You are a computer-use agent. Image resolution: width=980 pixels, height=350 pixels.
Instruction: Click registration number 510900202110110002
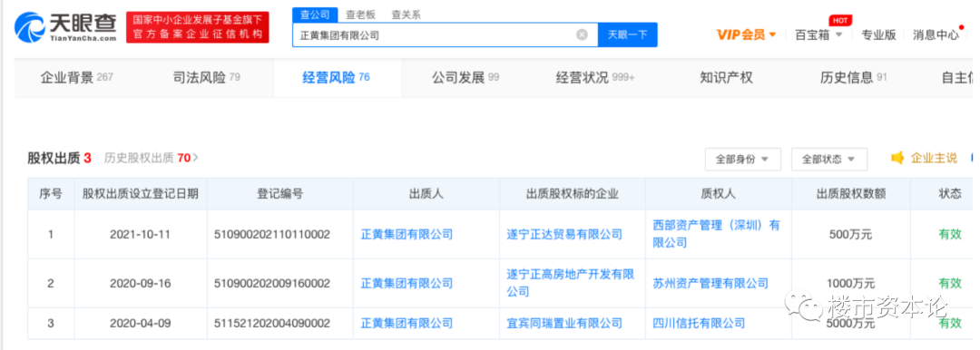(272, 234)
